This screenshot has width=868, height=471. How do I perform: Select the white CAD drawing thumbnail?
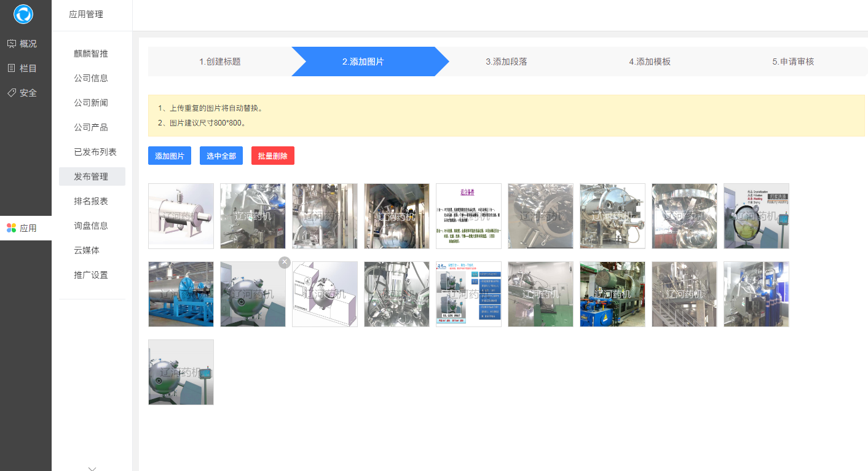click(x=325, y=294)
